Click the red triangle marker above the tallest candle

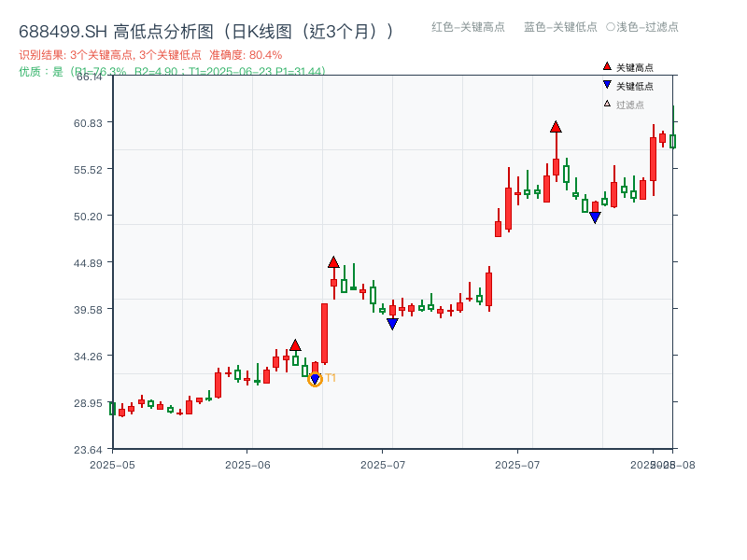556,127
